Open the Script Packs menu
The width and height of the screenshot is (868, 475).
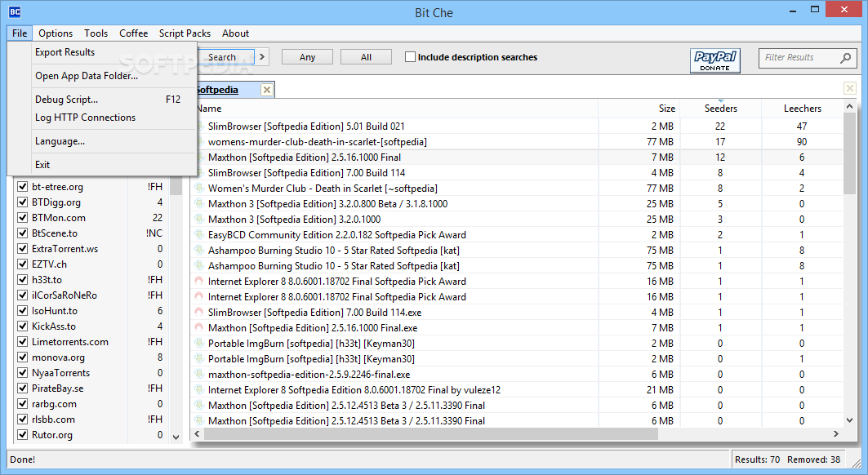pyautogui.click(x=185, y=33)
